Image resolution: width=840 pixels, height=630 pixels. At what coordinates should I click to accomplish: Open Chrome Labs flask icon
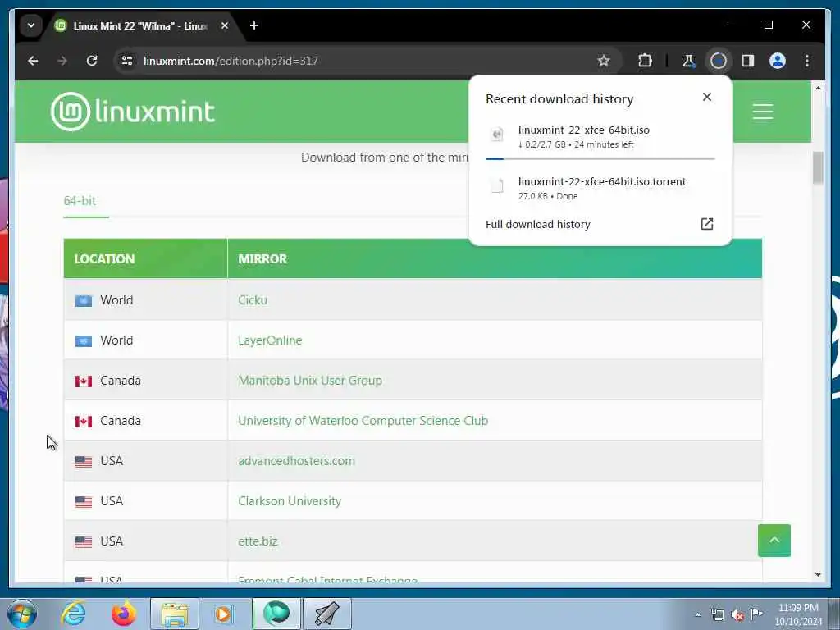(x=689, y=61)
